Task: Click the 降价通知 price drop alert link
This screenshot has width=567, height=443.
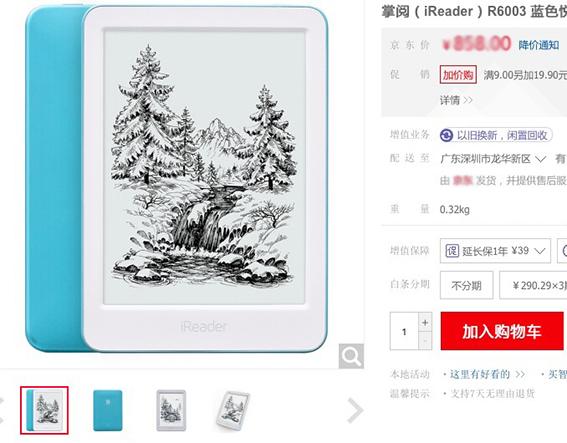Action: 539,45
